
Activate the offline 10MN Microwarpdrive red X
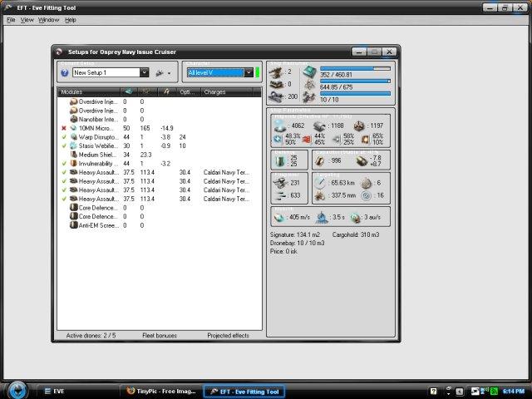coord(64,128)
